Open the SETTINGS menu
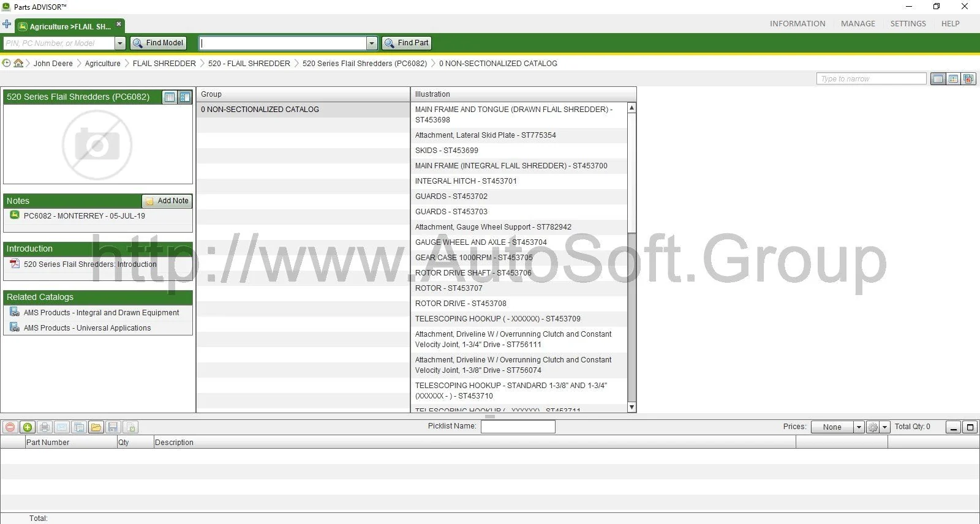The width and height of the screenshot is (980, 524). click(x=908, y=24)
